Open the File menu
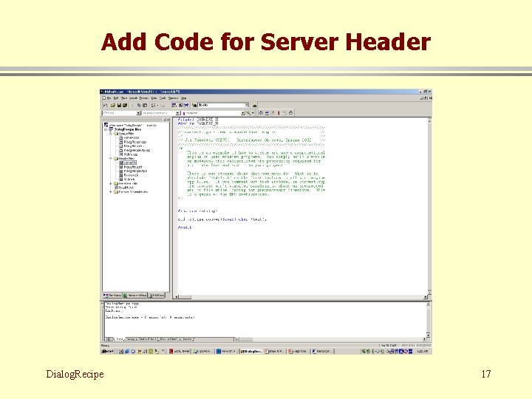Image resolution: width=532 pixels, height=399 pixels. (109, 98)
